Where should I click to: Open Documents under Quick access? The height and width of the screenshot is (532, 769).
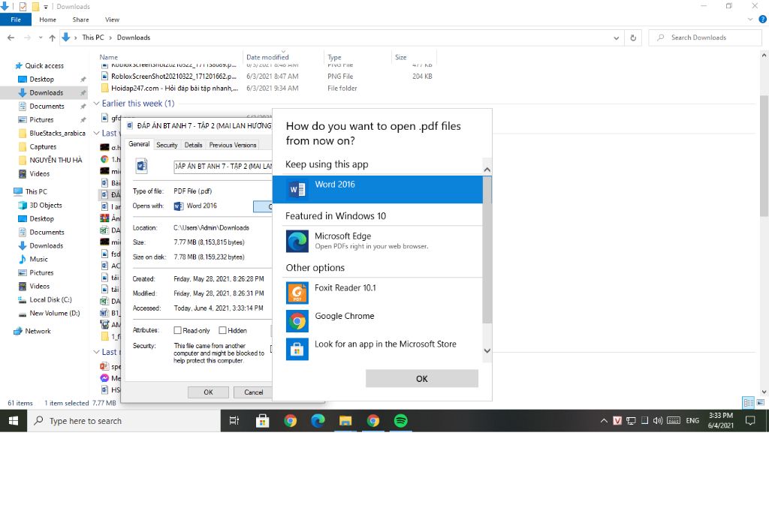coord(47,107)
